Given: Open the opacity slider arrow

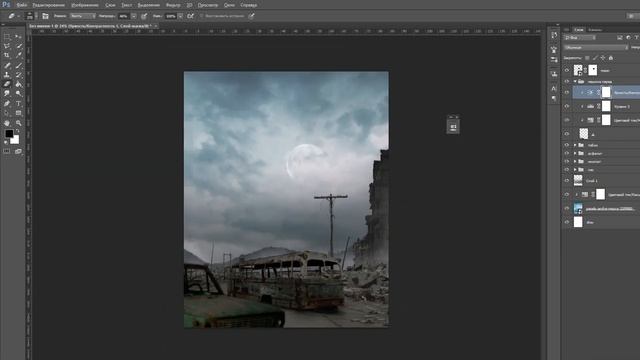Looking at the screenshot, I should (x=133, y=16).
